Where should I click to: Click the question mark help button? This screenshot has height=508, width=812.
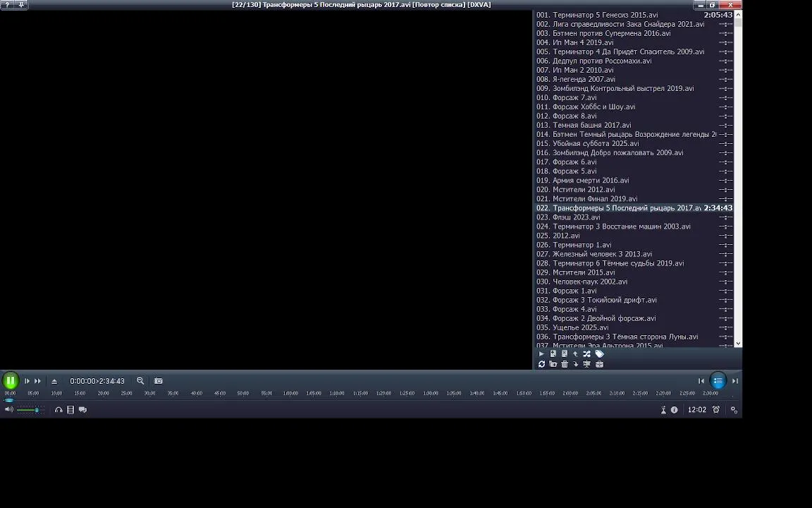(x=7, y=5)
